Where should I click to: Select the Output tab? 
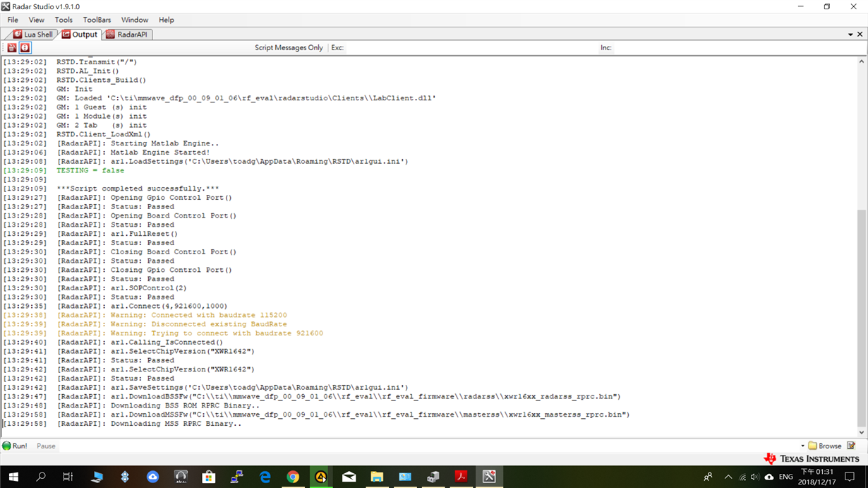click(x=79, y=34)
